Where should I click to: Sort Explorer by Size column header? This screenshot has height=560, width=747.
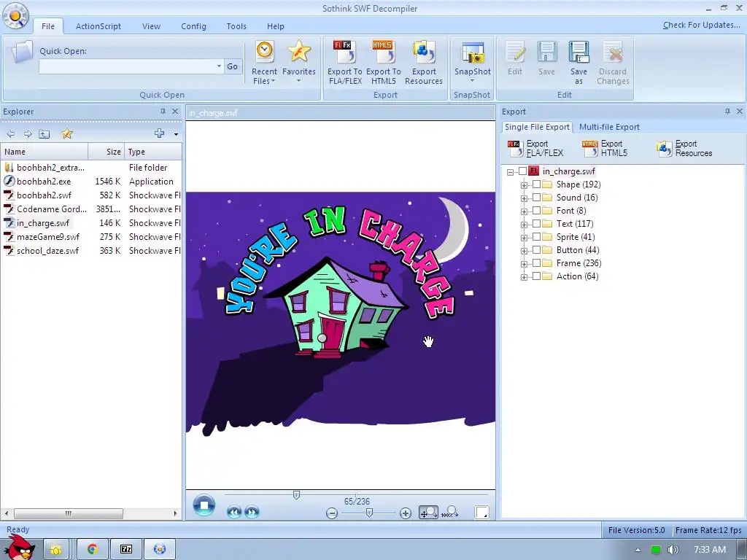[x=106, y=152]
